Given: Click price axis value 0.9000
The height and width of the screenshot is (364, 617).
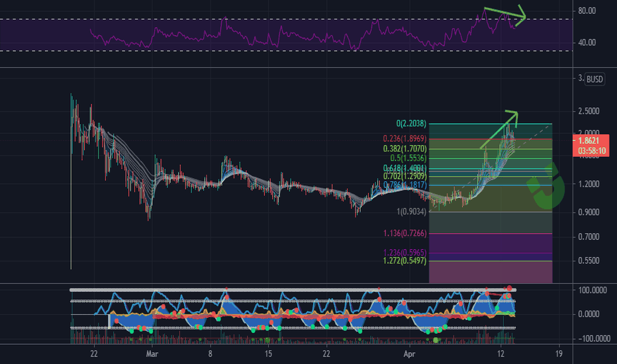Looking at the screenshot, I should point(589,212).
